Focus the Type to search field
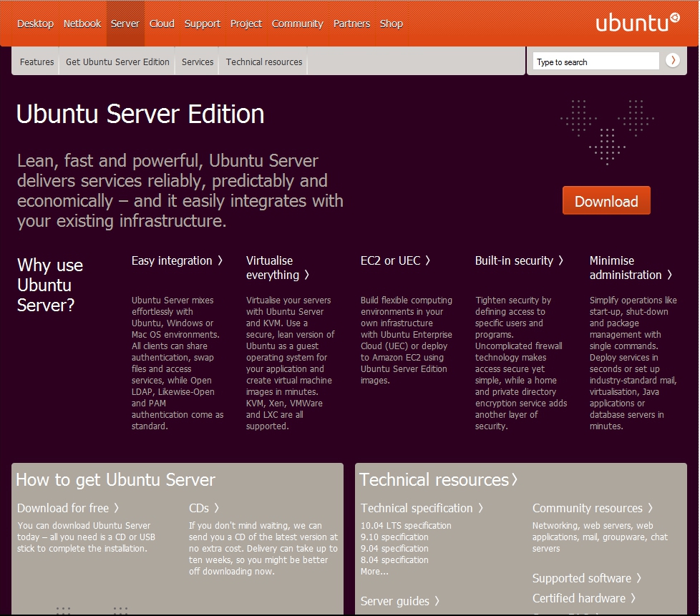700x616 pixels. click(596, 61)
